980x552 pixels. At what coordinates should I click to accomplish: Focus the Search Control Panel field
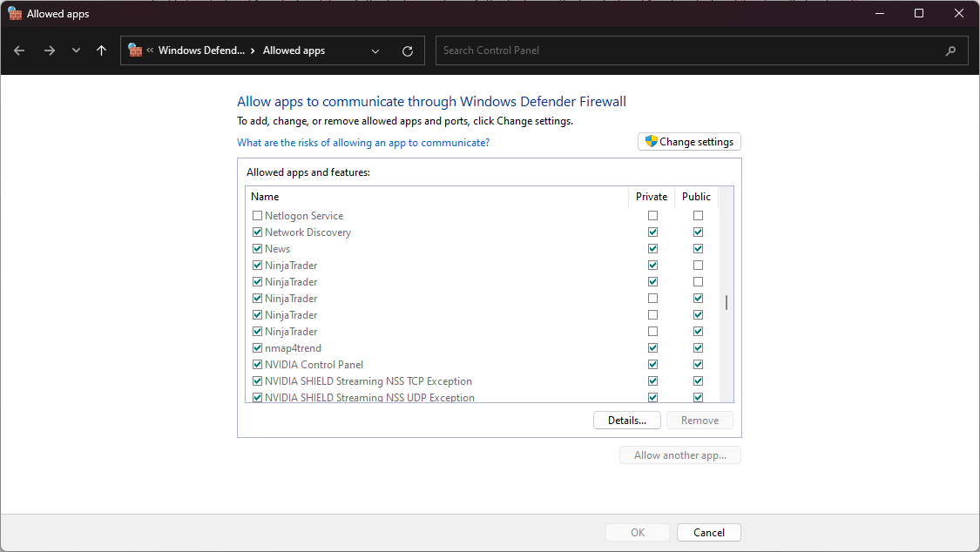coord(688,50)
